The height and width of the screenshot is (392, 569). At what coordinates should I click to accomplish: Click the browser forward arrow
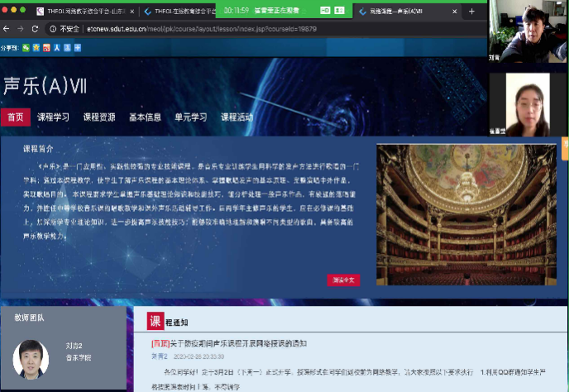click(20, 28)
